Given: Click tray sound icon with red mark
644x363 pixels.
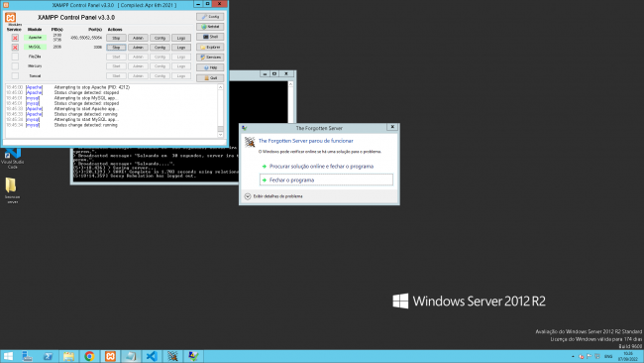Looking at the screenshot, I should (x=581, y=356).
